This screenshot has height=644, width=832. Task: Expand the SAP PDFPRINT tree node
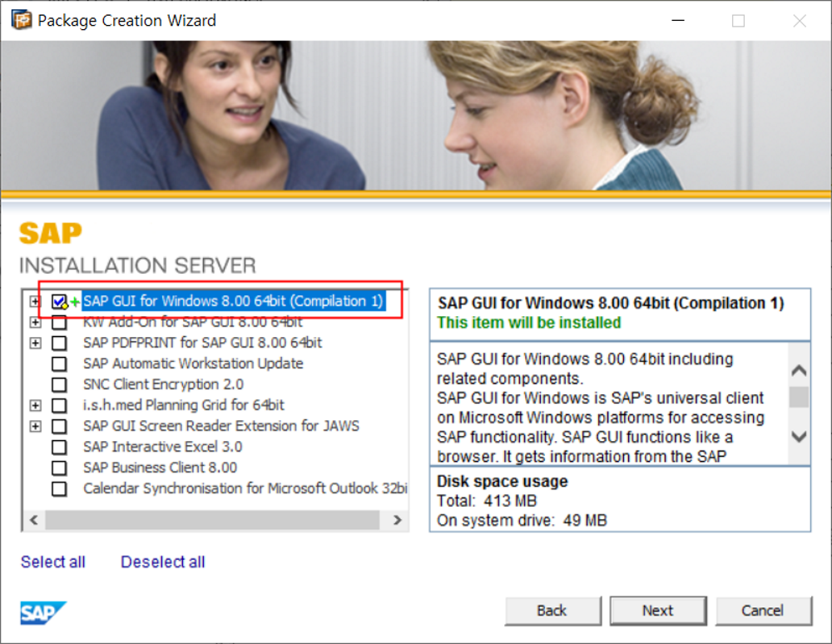(x=35, y=343)
